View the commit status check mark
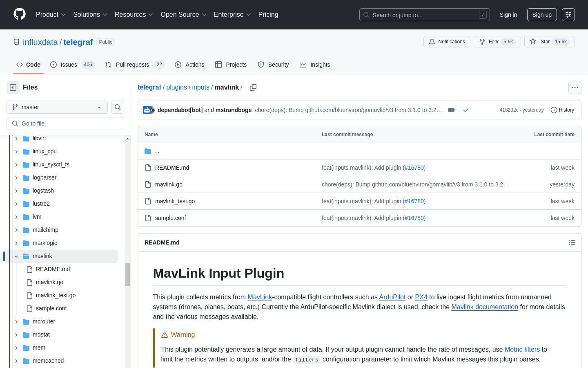Screen dimensions: 588x368 point(466,110)
